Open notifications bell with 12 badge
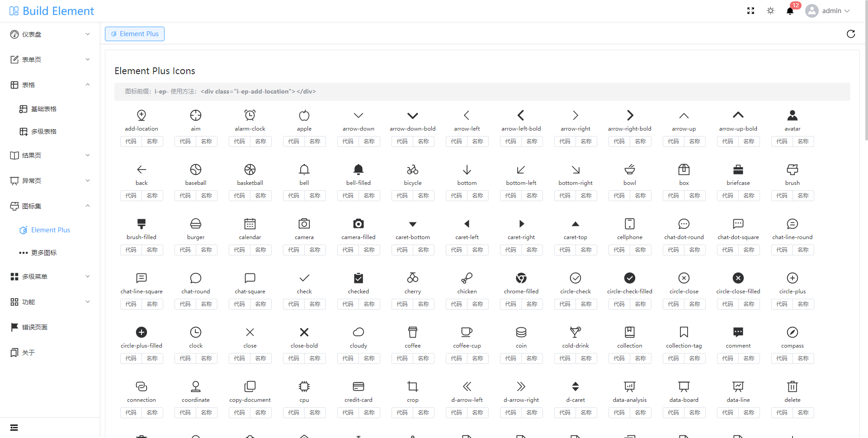Image resolution: width=868 pixels, height=438 pixels. (791, 10)
